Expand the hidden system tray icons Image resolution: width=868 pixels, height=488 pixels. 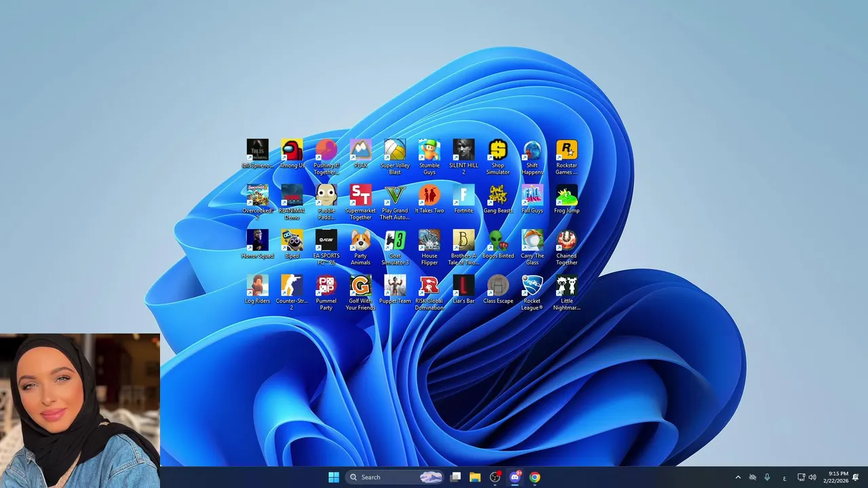pos(738,477)
